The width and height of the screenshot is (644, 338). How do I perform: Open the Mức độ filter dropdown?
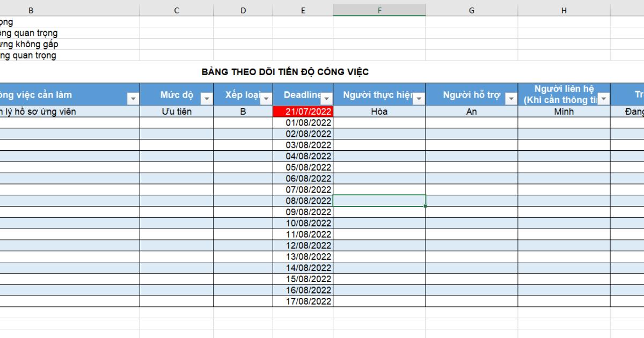click(206, 99)
